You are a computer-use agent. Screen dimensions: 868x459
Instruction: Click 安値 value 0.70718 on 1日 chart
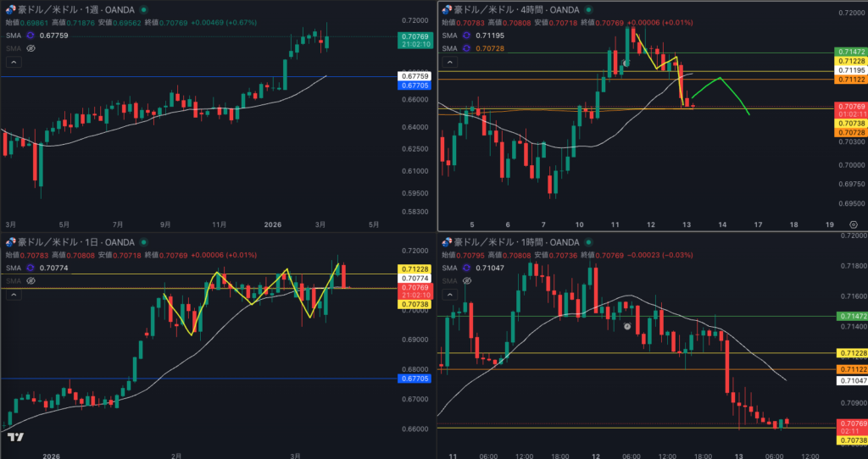[x=127, y=255]
